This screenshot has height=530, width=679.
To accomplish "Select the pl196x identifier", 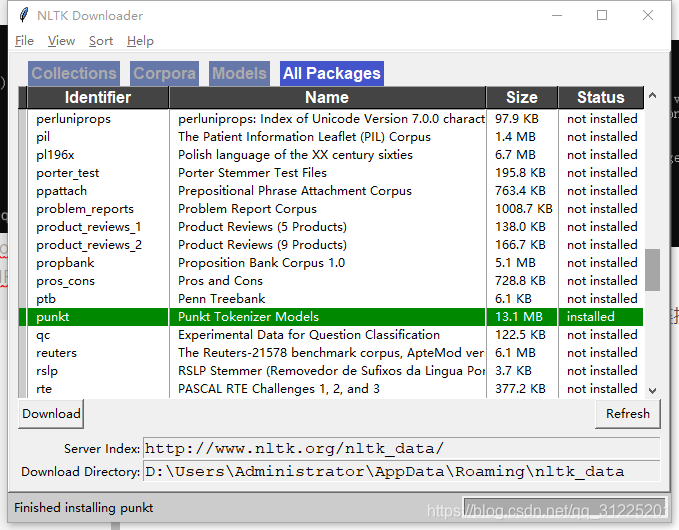I will 55,155.
